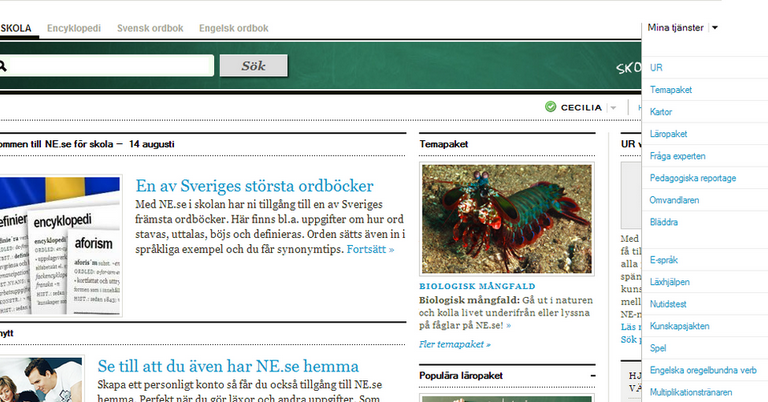Click the magnifying glass search icon
Screen dimensions: 768x402
click(x=2, y=66)
